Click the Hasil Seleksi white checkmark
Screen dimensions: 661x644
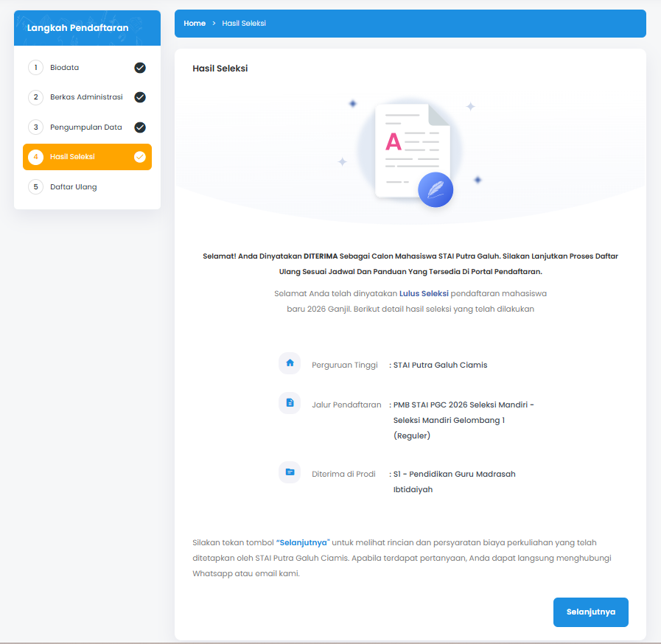(x=140, y=157)
